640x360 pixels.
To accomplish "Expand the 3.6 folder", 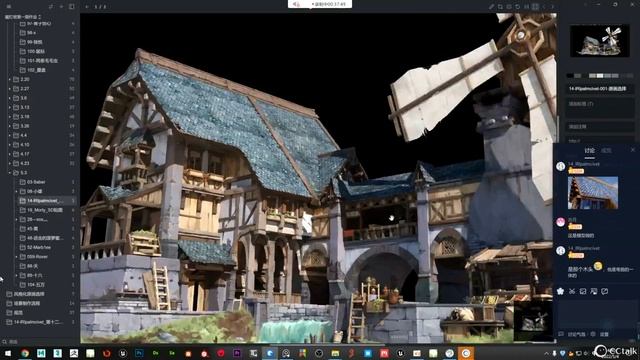I will (10, 98).
